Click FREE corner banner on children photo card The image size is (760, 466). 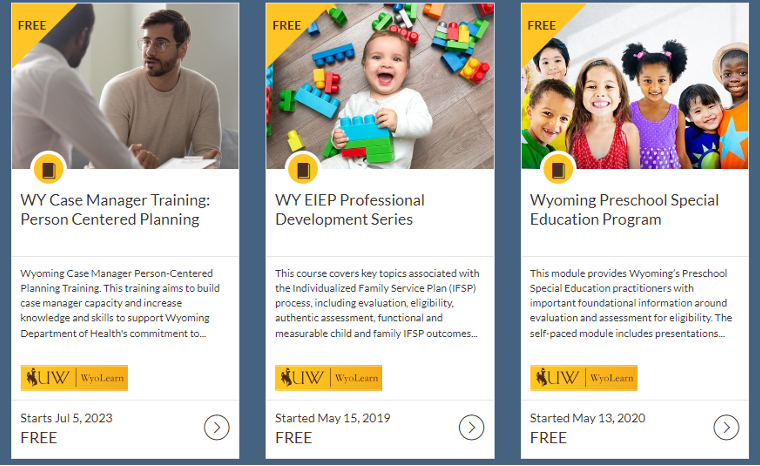542,25
